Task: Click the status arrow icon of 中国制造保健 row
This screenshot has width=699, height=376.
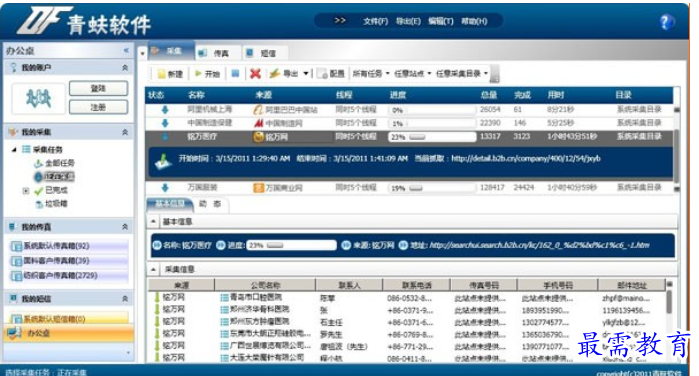Action: [165, 123]
